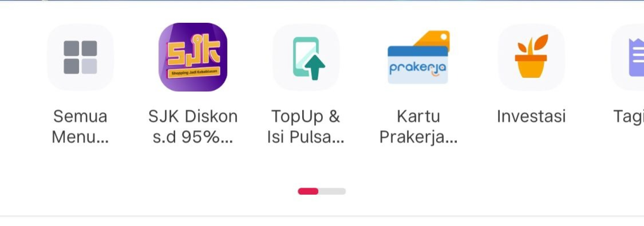Open the Semua Menu grid icon
Viewport: 644px width, 226px height.
coord(80,57)
